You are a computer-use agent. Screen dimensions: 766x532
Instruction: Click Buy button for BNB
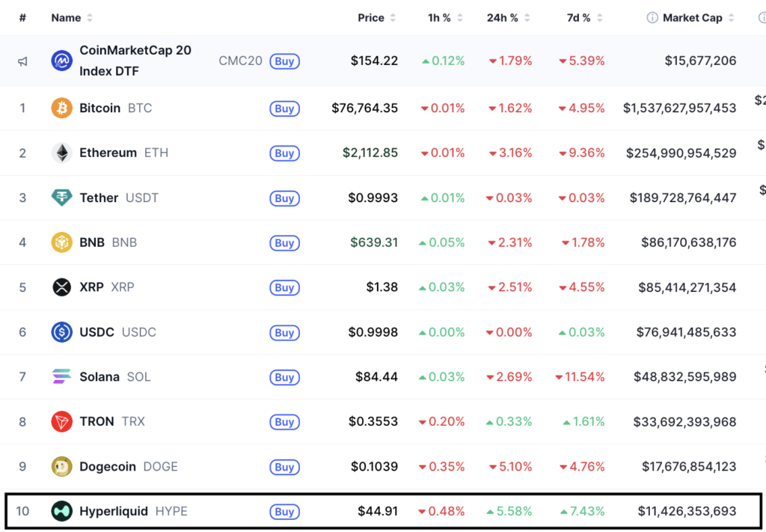pyautogui.click(x=284, y=242)
